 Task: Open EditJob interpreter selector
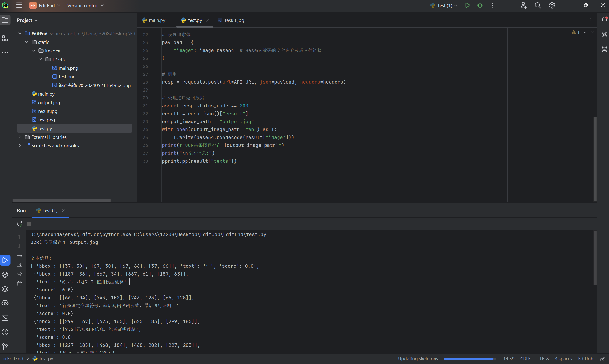click(586, 359)
